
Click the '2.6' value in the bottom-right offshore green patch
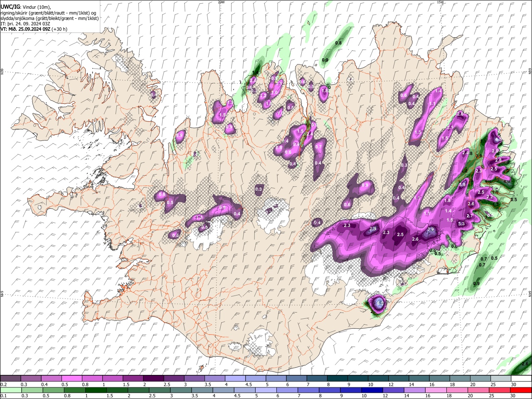coord(525,364)
